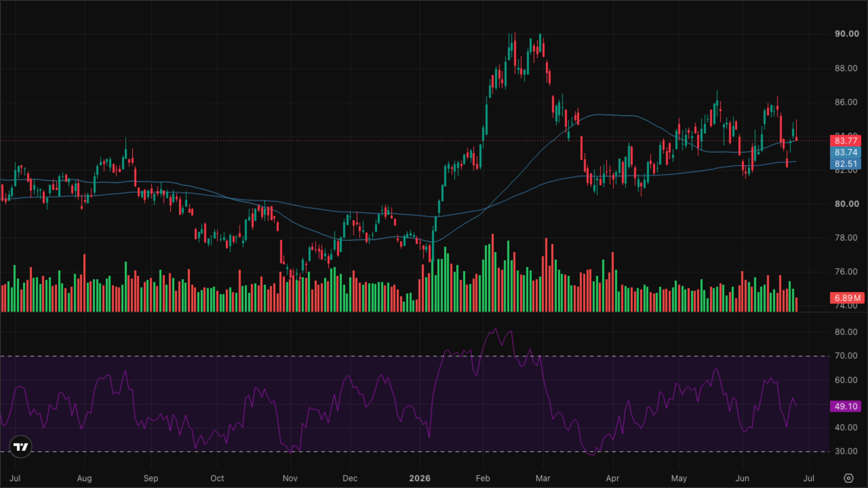Click 70.00 on the RSI scale
This screenshot has height=488, width=868.
click(x=846, y=355)
